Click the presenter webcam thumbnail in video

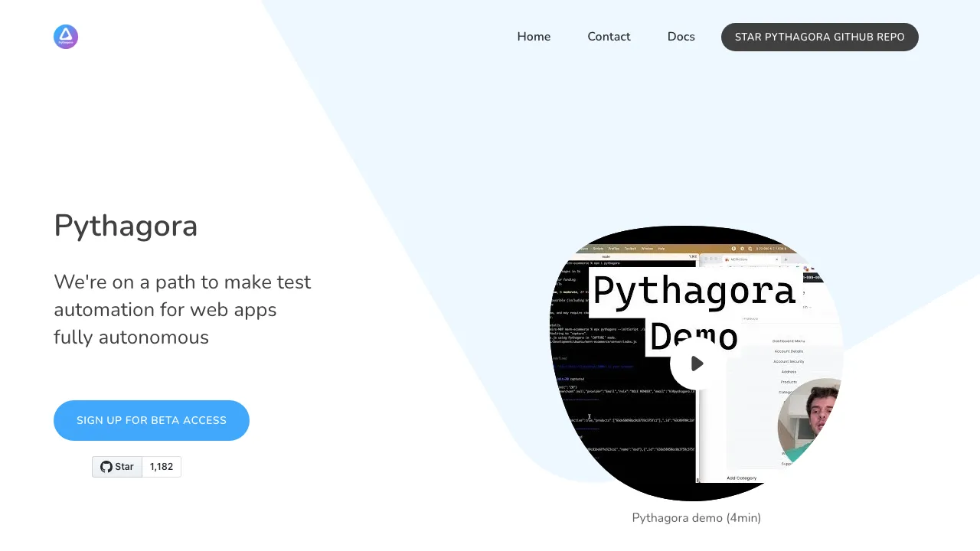click(x=810, y=419)
